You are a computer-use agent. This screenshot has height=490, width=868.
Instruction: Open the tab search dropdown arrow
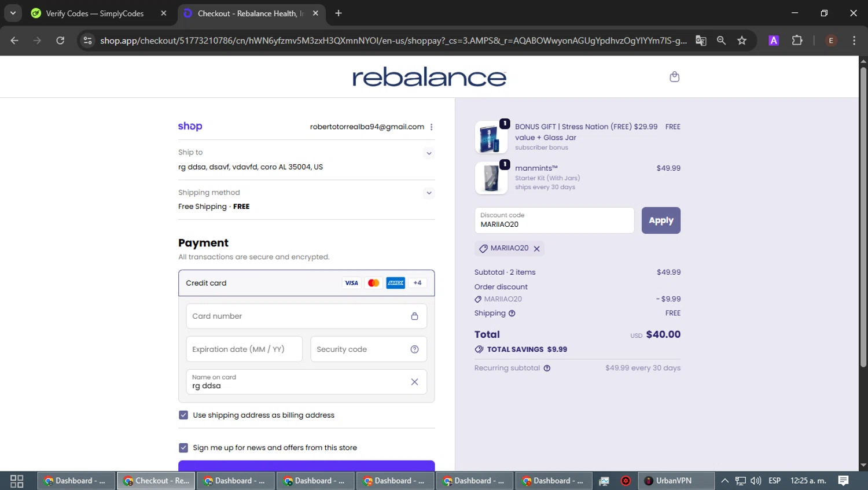13,13
